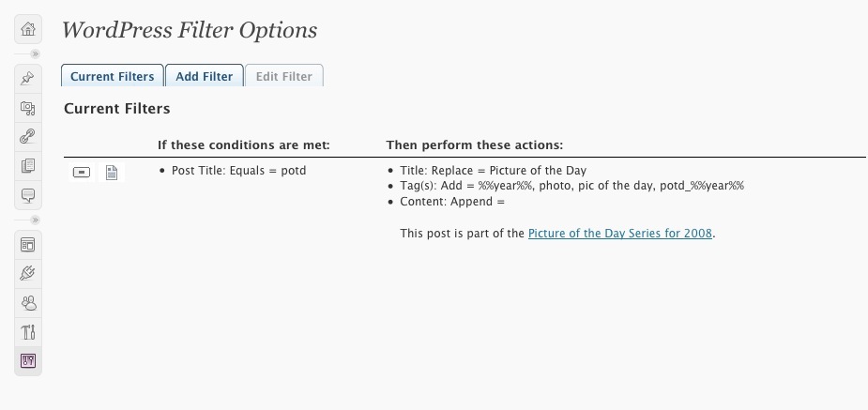Follow Picture of the Day Series for 2008 link
The height and width of the screenshot is (410, 868).
(x=620, y=233)
